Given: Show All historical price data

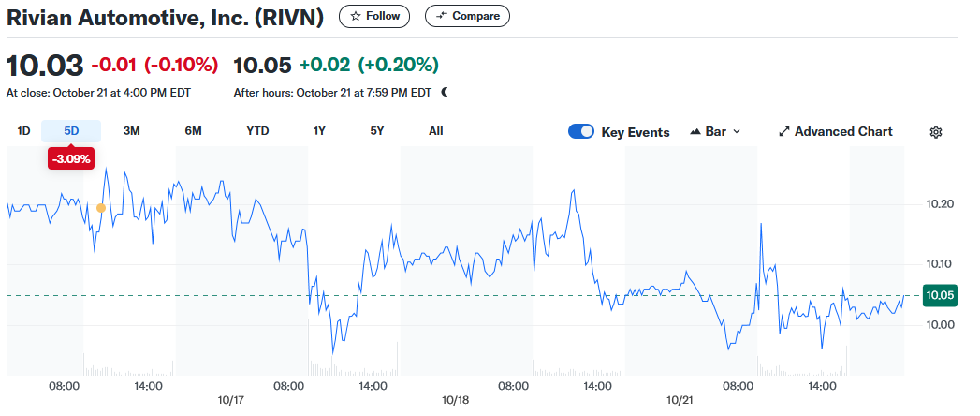Looking at the screenshot, I should 436,131.
